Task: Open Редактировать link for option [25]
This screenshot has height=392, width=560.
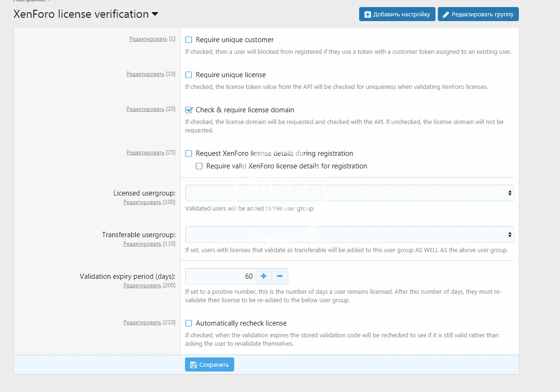Action: click(145, 152)
